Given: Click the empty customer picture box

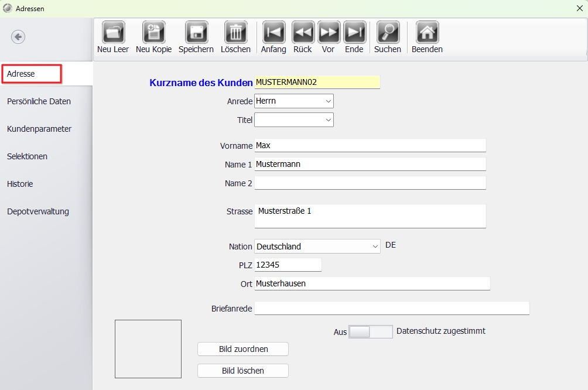Looking at the screenshot, I should tap(148, 349).
